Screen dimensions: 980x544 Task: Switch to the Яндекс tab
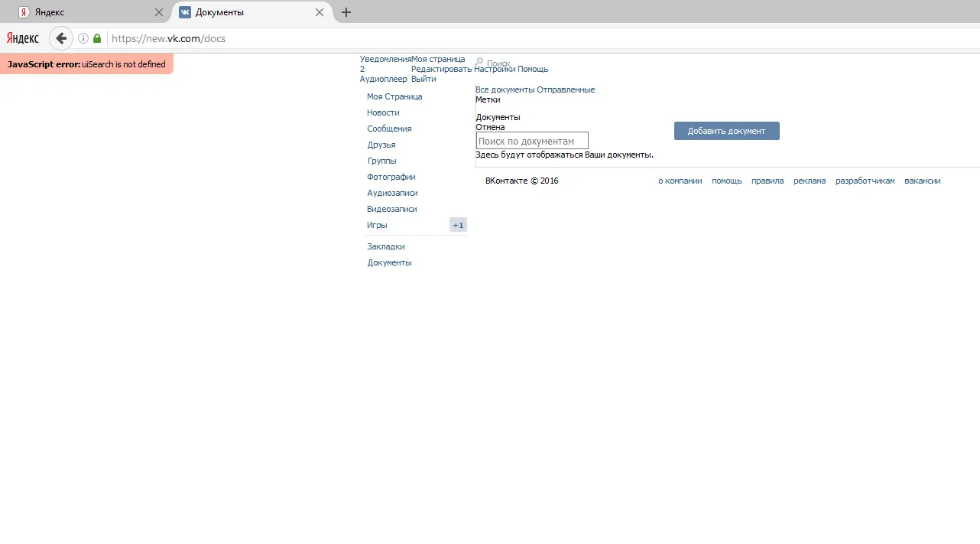click(91, 12)
